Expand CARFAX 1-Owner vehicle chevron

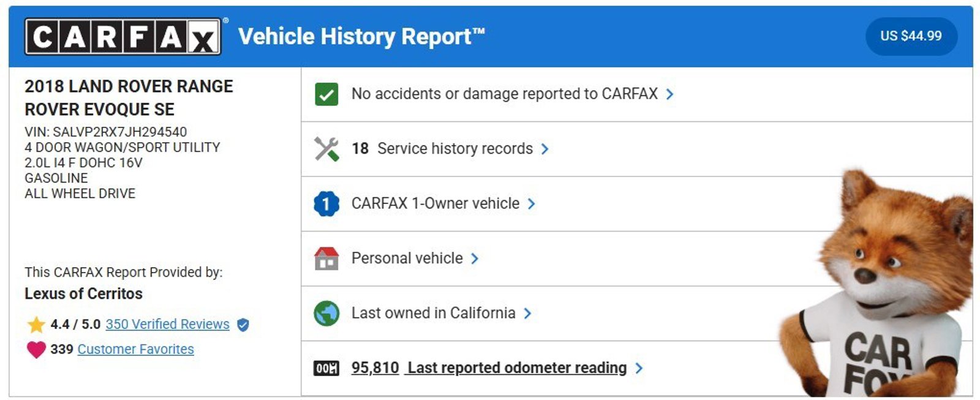(532, 203)
